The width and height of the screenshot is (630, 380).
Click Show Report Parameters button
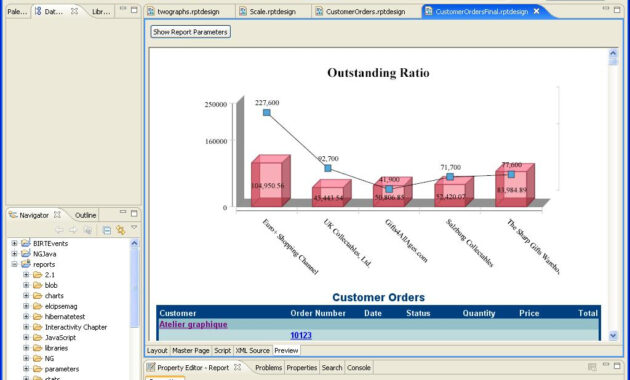[190, 32]
